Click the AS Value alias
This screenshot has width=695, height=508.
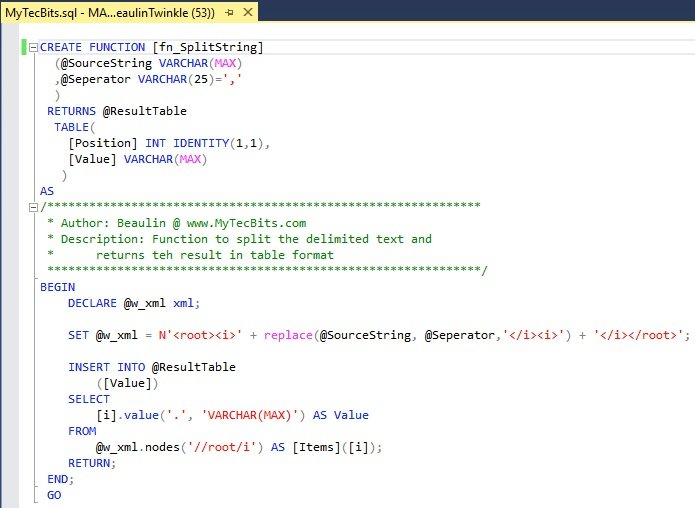coord(341,415)
